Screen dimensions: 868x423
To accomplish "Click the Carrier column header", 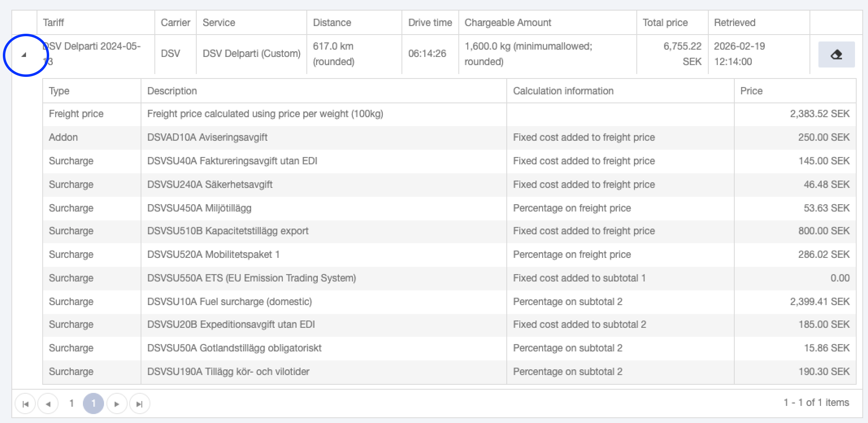I will point(176,22).
